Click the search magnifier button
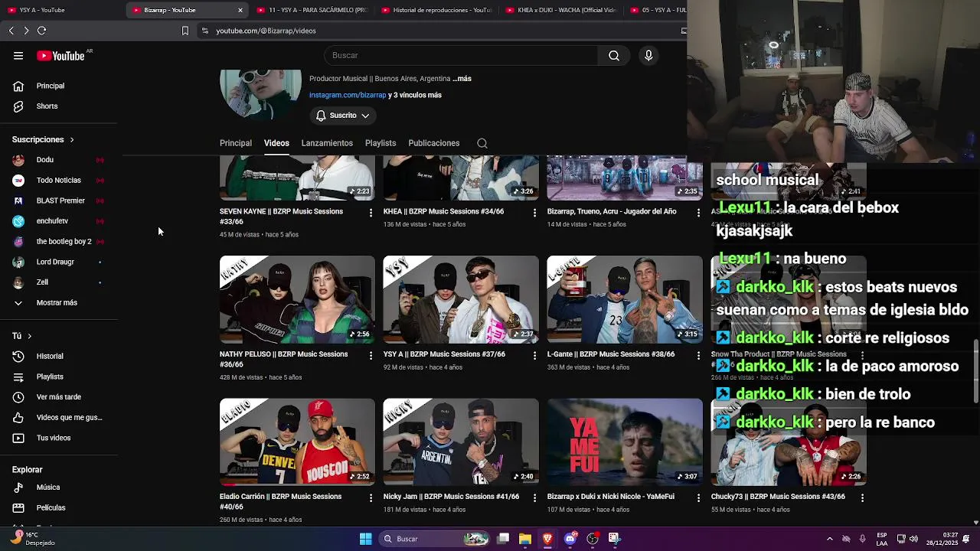Viewport: 980px width, 551px height. point(614,55)
